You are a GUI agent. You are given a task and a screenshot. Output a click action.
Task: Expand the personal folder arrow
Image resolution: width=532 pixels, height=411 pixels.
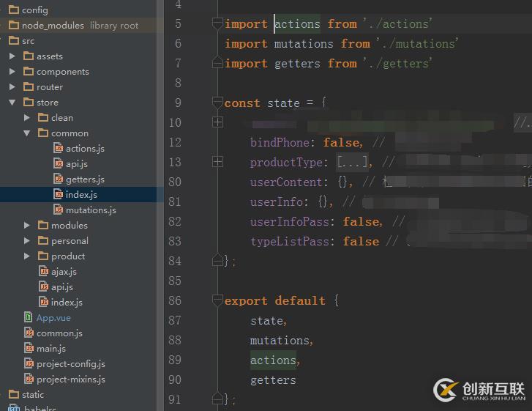coord(27,240)
